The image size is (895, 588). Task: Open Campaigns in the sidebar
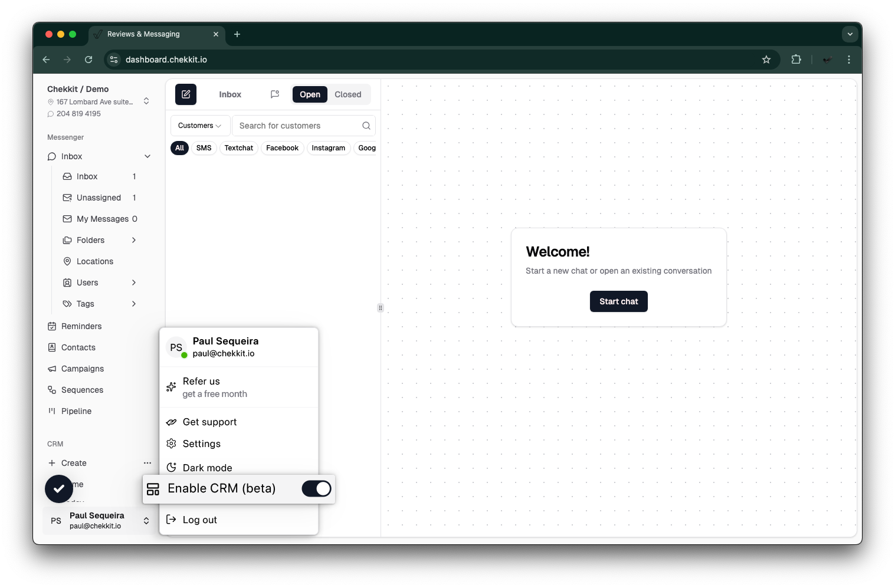[x=83, y=369]
